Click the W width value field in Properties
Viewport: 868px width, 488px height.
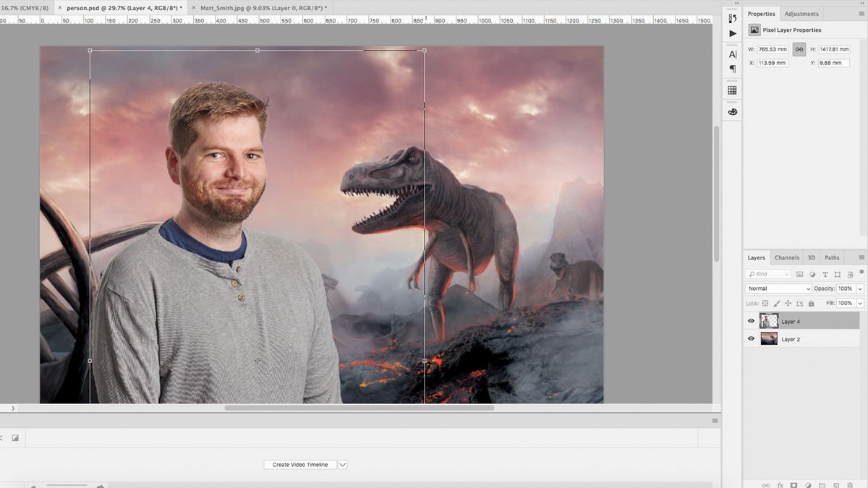[x=773, y=49]
